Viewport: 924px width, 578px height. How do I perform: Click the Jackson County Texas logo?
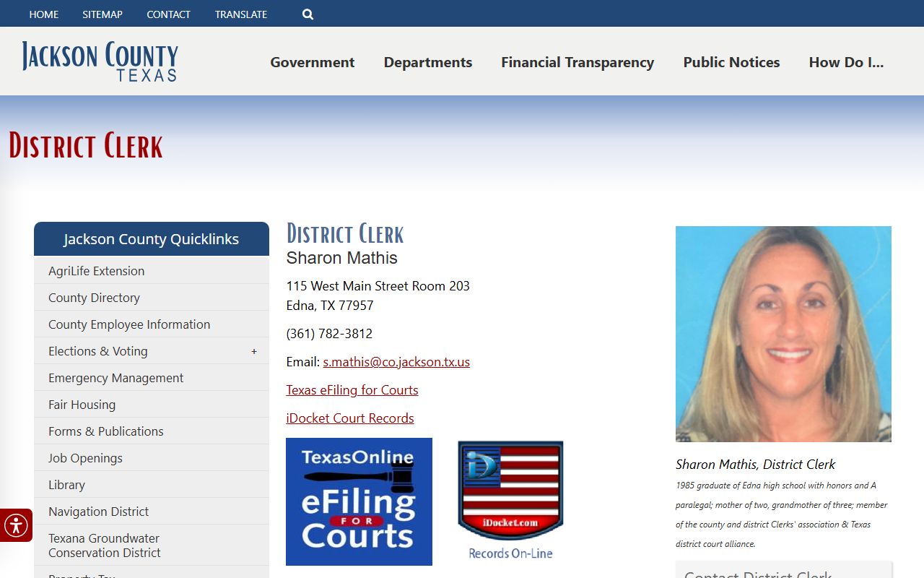click(x=100, y=61)
